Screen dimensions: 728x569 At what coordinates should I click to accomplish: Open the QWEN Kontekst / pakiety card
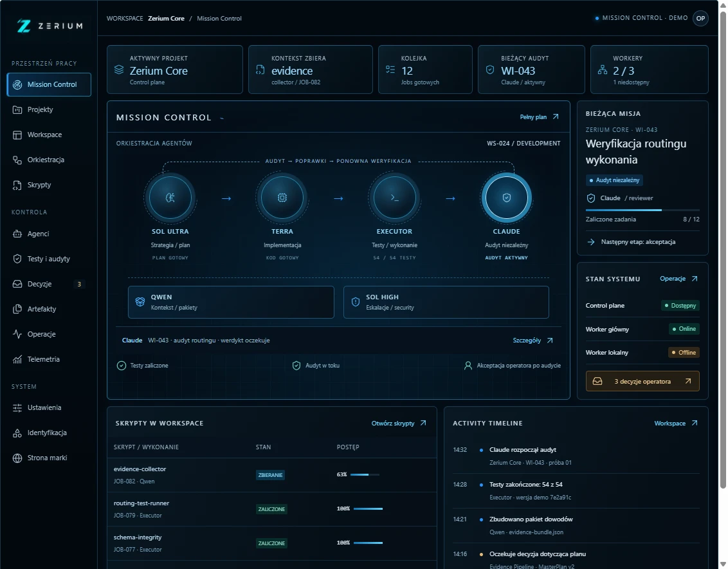(x=231, y=302)
